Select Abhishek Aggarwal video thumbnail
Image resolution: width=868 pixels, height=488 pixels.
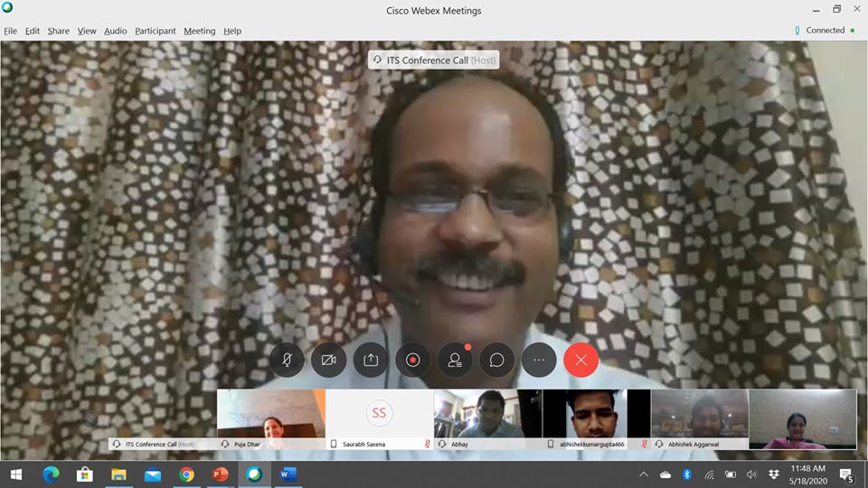coord(700,418)
